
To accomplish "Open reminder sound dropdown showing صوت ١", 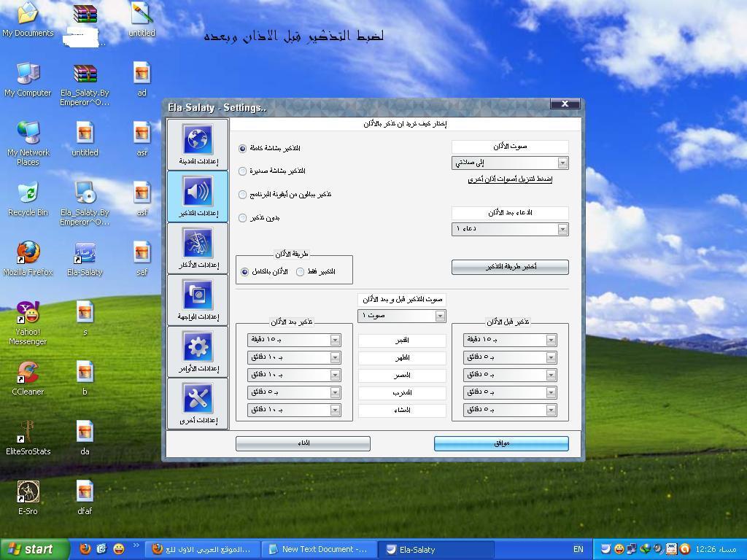I will tap(402, 316).
